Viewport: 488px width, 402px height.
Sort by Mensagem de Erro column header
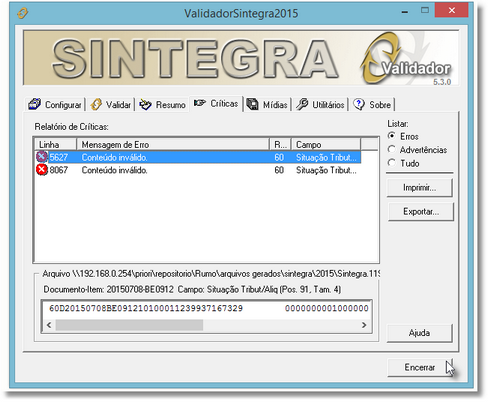(x=173, y=144)
